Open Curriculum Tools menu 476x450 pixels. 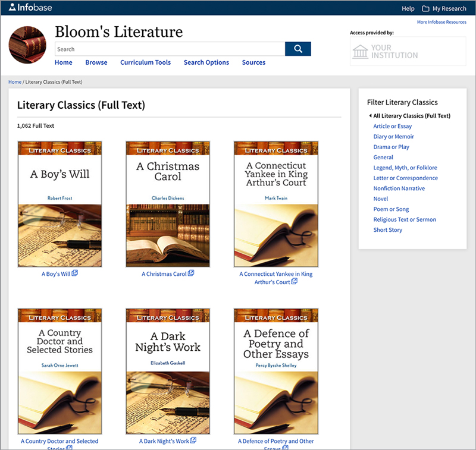[x=145, y=62]
